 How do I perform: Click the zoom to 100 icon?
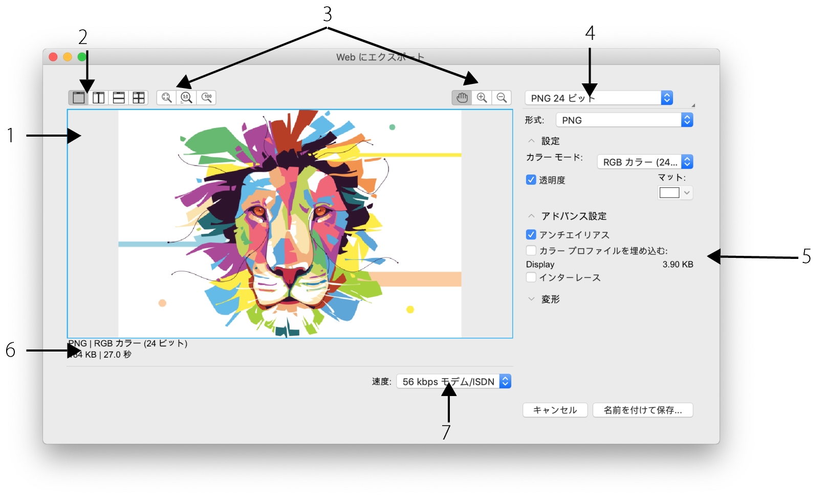pyautogui.click(x=207, y=98)
